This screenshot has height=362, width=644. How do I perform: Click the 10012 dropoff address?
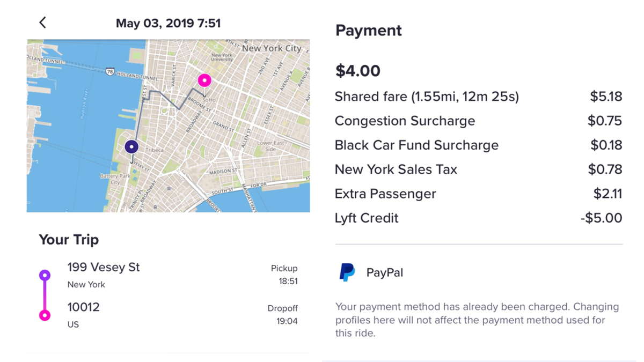coord(83,307)
